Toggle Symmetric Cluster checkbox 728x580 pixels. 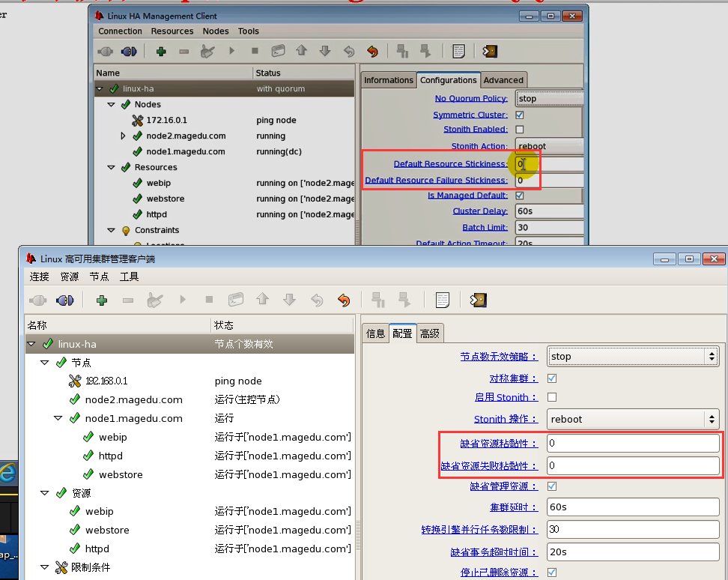point(520,115)
